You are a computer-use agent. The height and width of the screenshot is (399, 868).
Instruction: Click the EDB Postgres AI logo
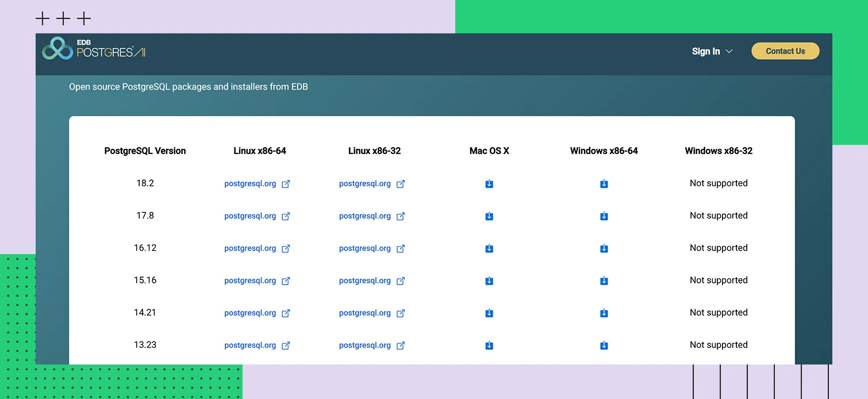click(x=94, y=49)
